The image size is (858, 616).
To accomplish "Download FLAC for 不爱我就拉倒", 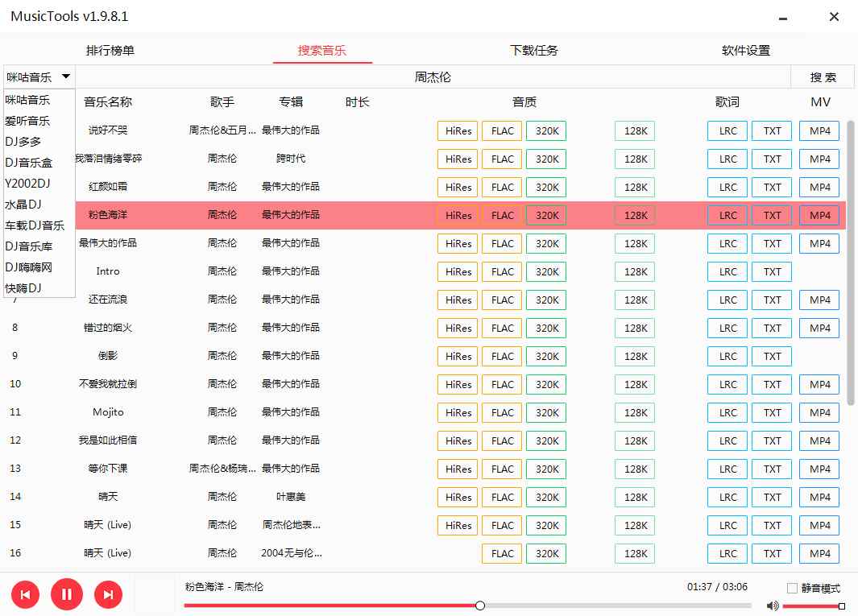I will 503,384.
